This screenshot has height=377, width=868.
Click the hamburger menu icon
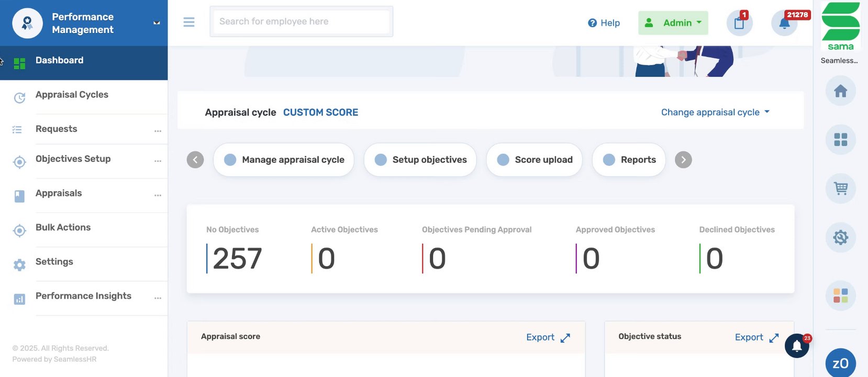(x=189, y=22)
